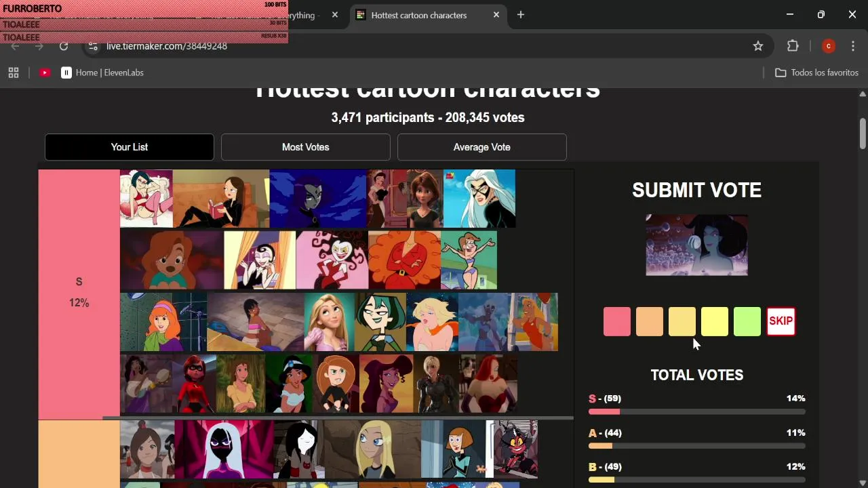Click the TOTAL VOTES heading
The width and height of the screenshot is (868, 488).
pos(697,375)
